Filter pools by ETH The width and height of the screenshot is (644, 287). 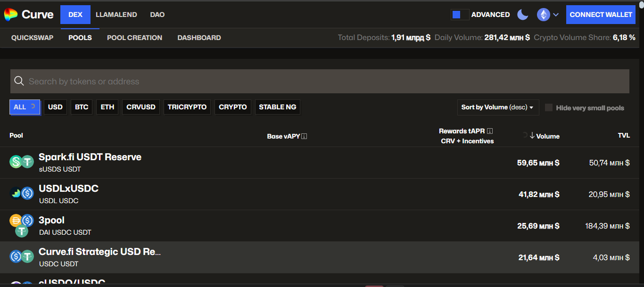(107, 107)
